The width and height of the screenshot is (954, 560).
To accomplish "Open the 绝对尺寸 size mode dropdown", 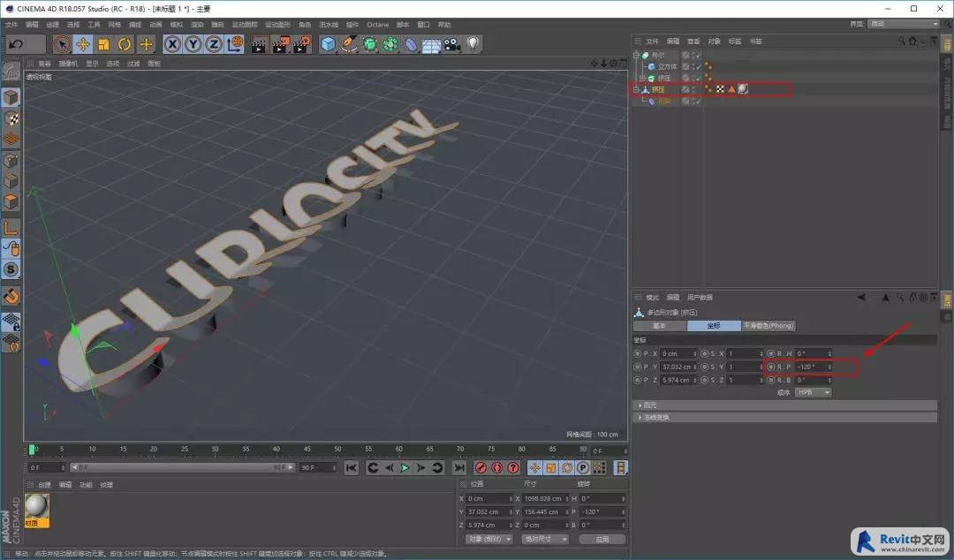I will click(546, 540).
